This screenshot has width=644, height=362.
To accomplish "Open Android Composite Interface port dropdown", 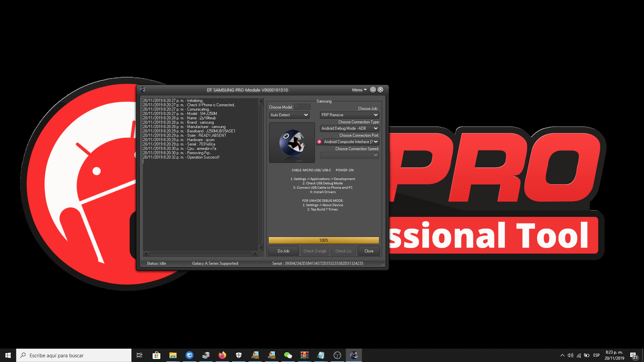I will tap(351, 142).
